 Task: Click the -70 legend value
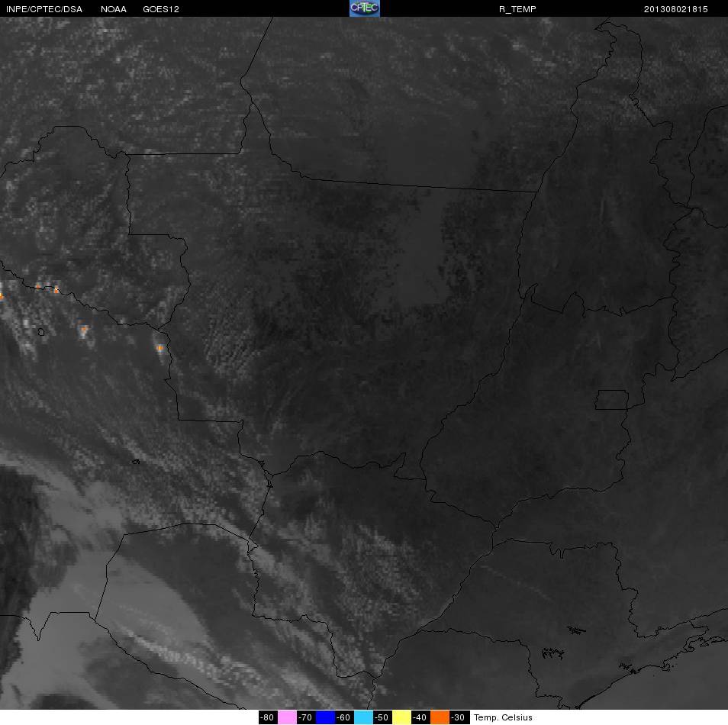(x=306, y=717)
